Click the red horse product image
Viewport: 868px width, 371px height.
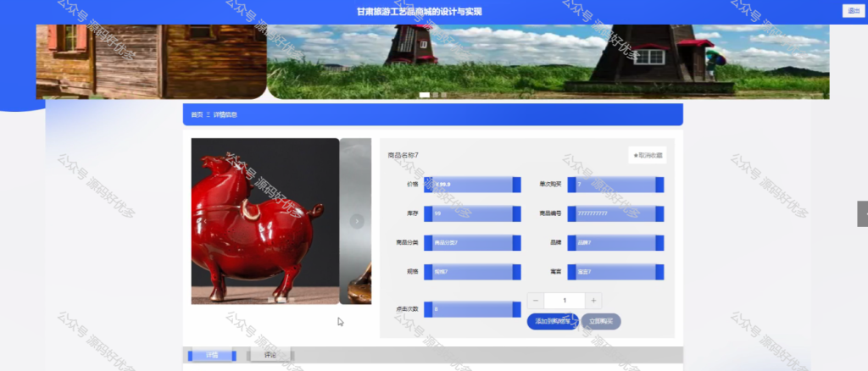(x=265, y=221)
